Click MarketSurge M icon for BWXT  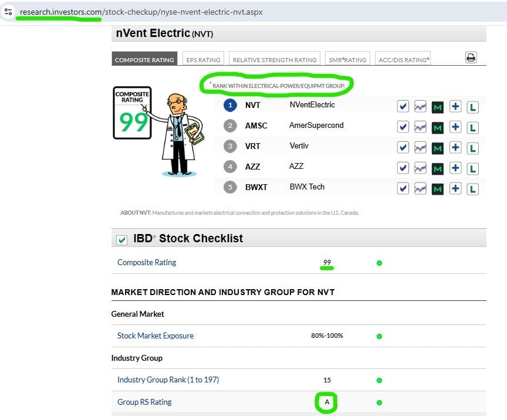pos(438,189)
